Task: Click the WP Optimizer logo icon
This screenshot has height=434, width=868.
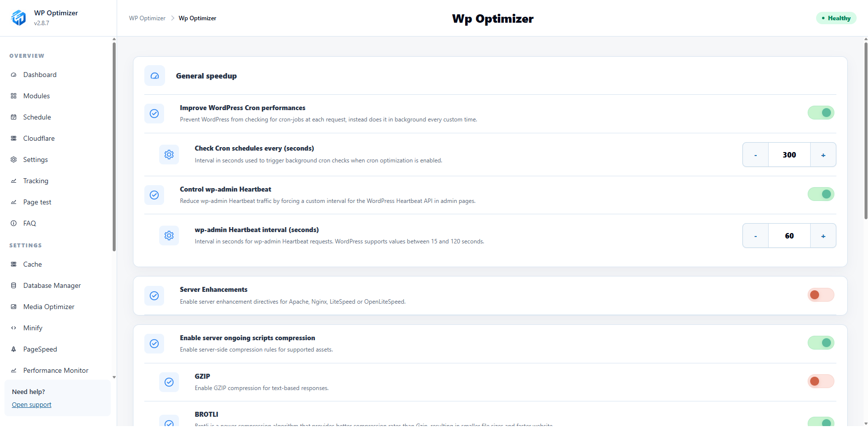Action: (x=18, y=18)
